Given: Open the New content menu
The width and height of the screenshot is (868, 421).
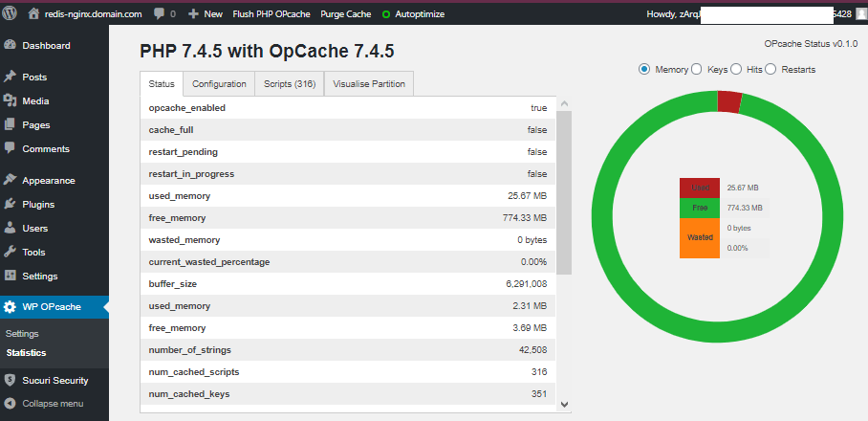Looking at the screenshot, I should tap(206, 14).
